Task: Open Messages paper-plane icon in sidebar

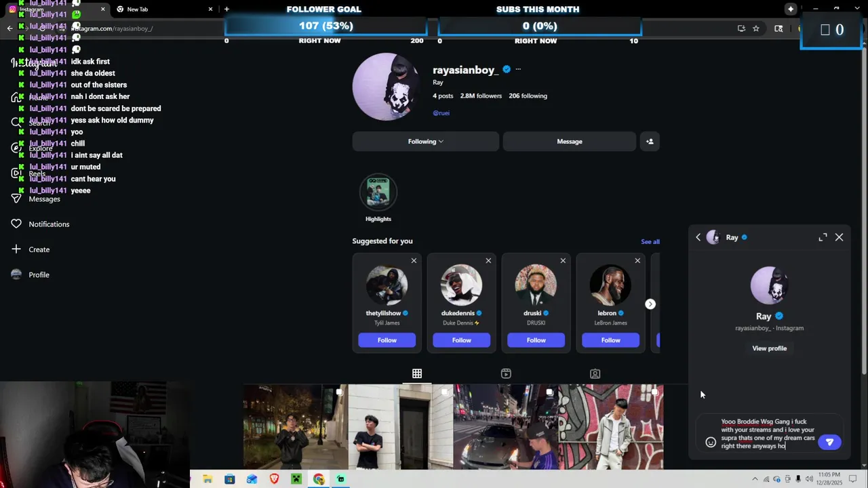Action: (x=16, y=199)
